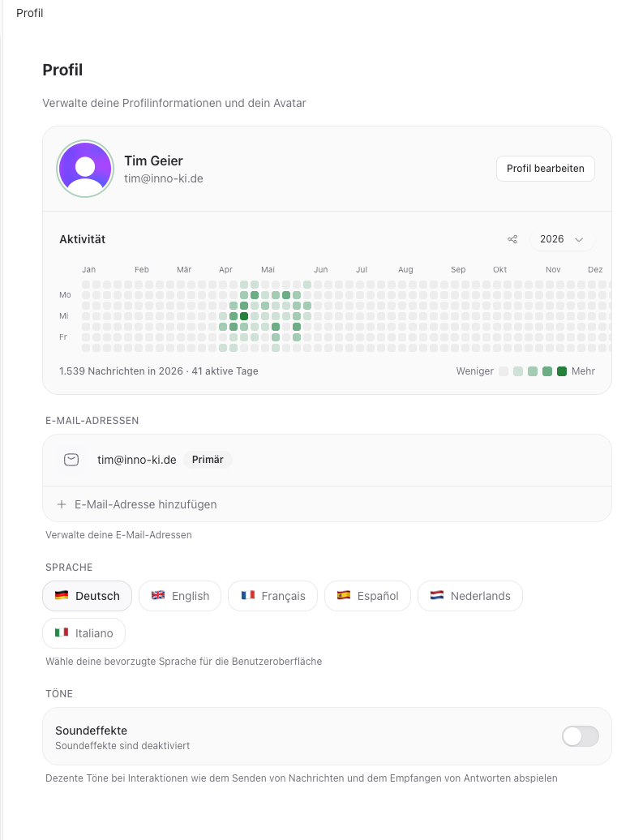This screenshot has height=840, width=630.
Task: Click the Profil breadcrumb at top
Action: [29, 13]
